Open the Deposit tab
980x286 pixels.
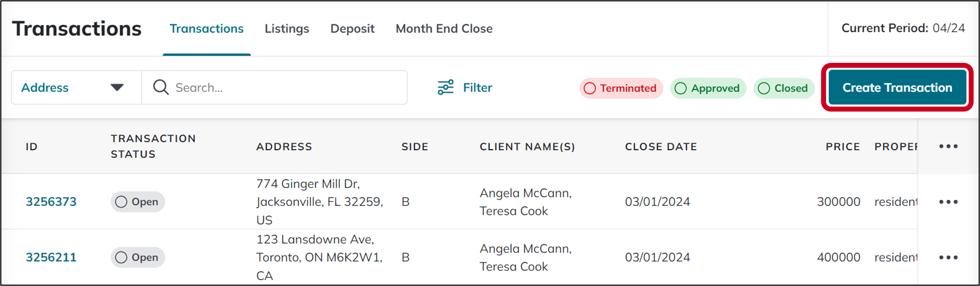click(352, 29)
